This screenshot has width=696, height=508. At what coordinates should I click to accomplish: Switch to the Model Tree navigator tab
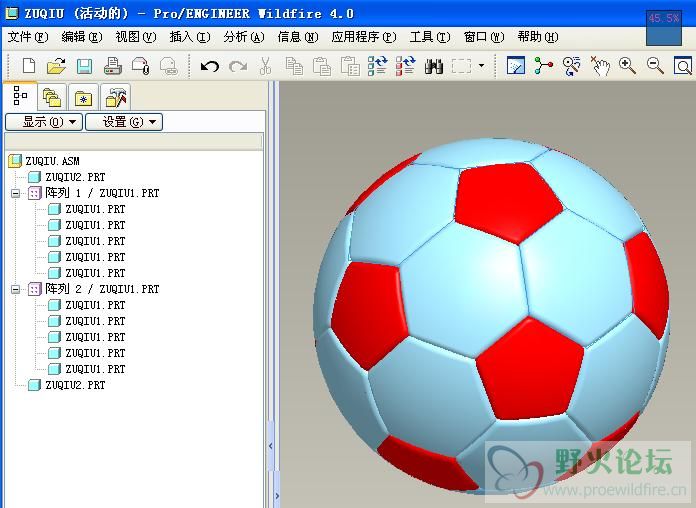(20, 96)
